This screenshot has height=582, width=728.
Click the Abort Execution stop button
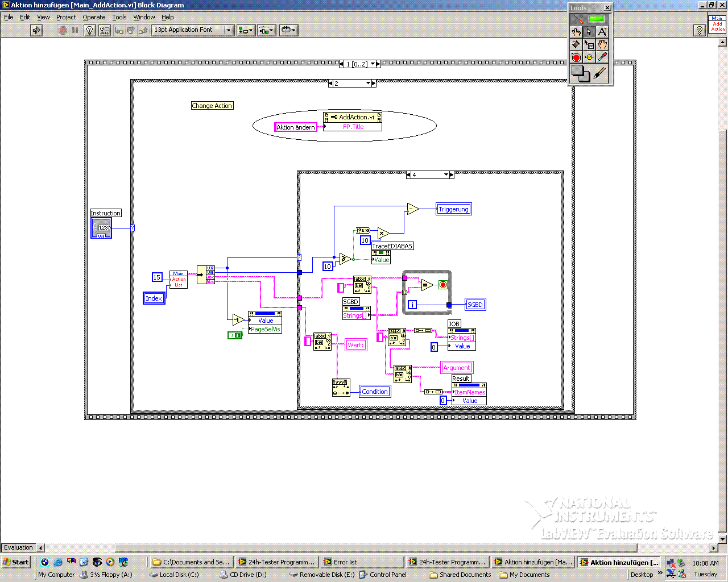[x=63, y=30]
